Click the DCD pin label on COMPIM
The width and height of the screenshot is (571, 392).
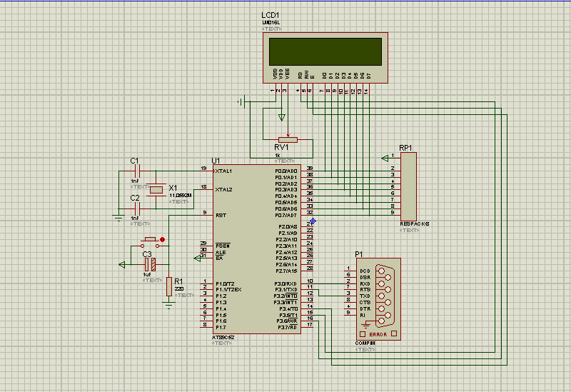tap(365, 271)
